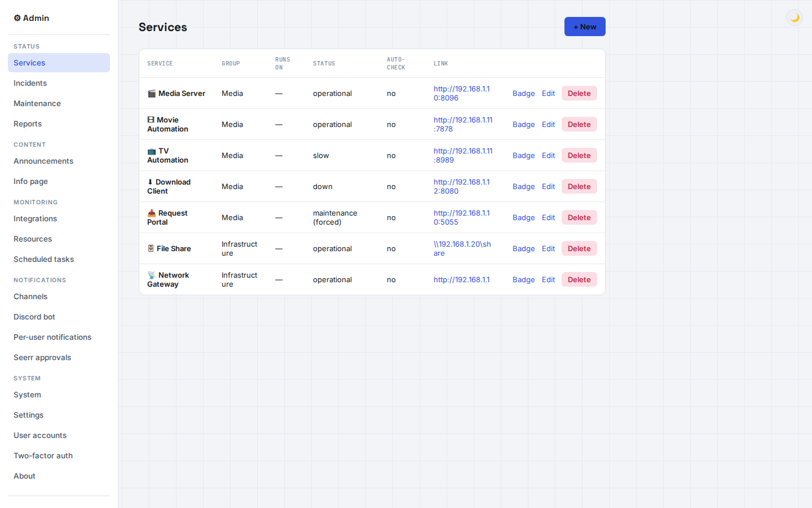Click the Admin gear logo
The width and height of the screenshot is (812, 508).
(17, 18)
